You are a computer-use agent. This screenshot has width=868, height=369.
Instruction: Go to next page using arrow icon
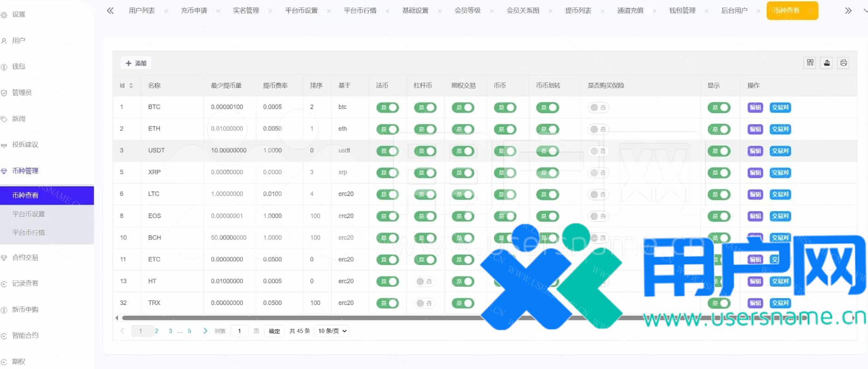click(205, 331)
